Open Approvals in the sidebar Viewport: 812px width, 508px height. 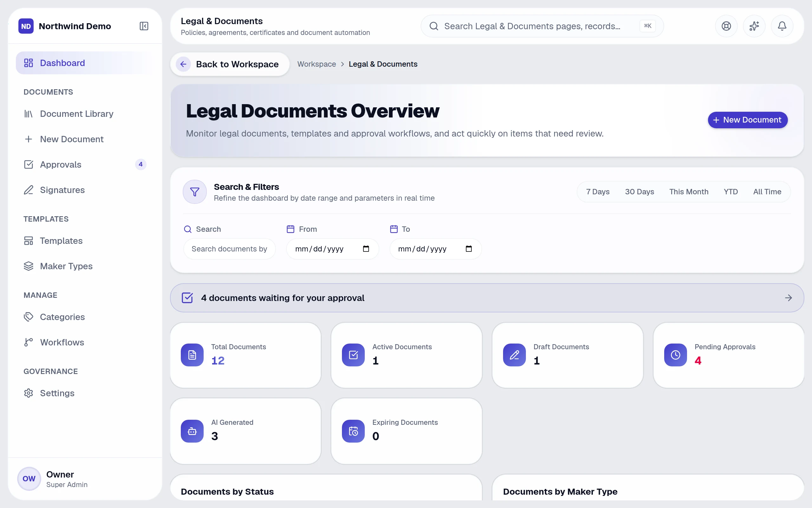point(85,165)
